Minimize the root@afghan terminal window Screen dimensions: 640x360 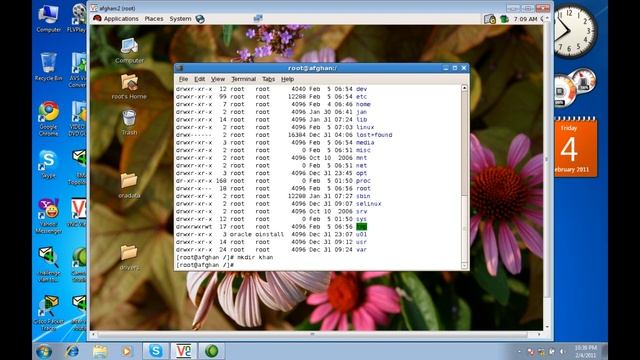coord(446,68)
